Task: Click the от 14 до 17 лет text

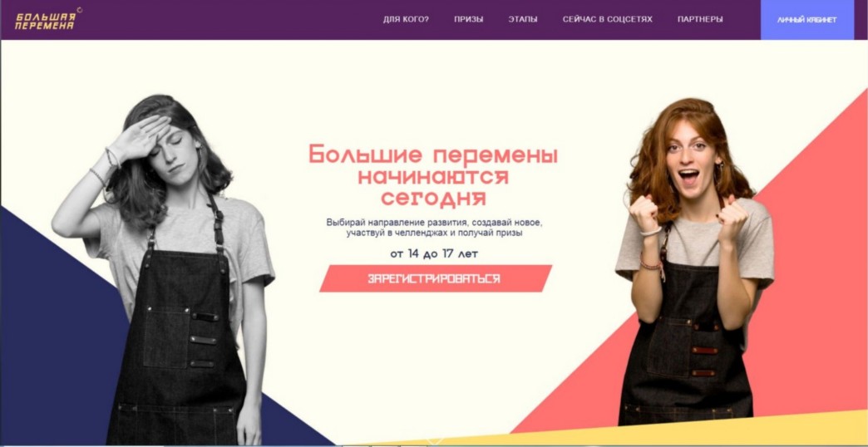Action: tap(434, 254)
